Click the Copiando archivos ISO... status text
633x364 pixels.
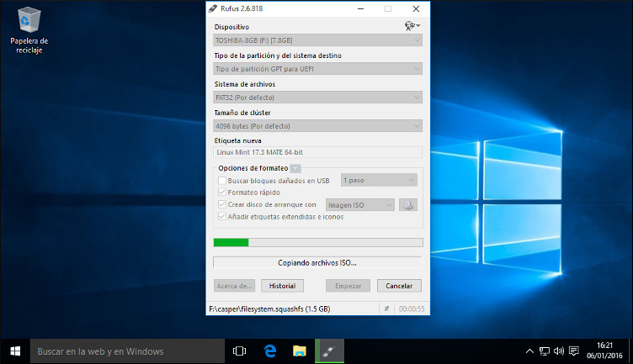click(x=316, y=263)
